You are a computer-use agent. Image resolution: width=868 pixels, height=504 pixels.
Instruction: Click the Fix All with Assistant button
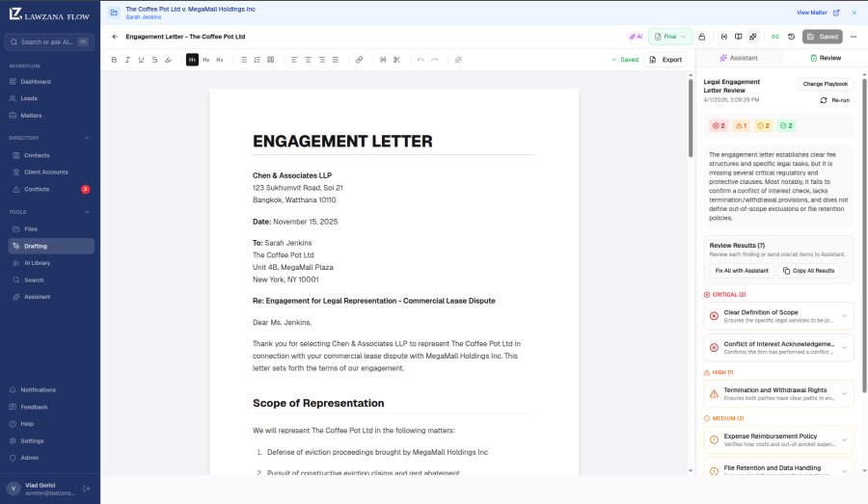coord(741,271)
